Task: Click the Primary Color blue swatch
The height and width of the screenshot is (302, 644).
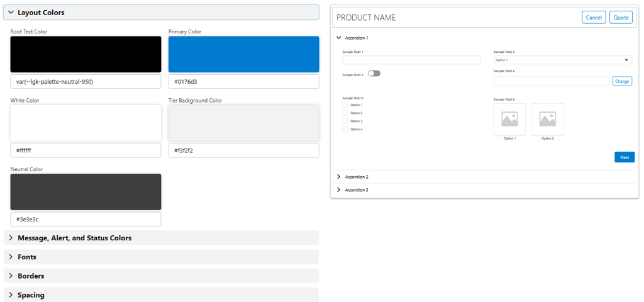Action: 244,54
